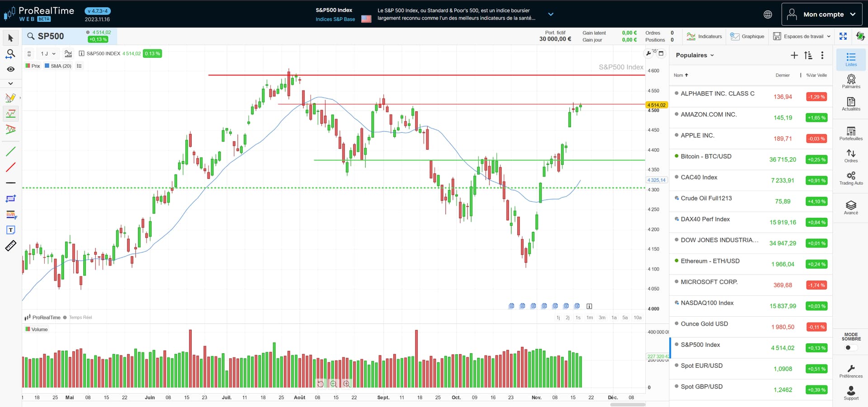
Task: Select the ruler measurement tool
Action: [11, 246]
